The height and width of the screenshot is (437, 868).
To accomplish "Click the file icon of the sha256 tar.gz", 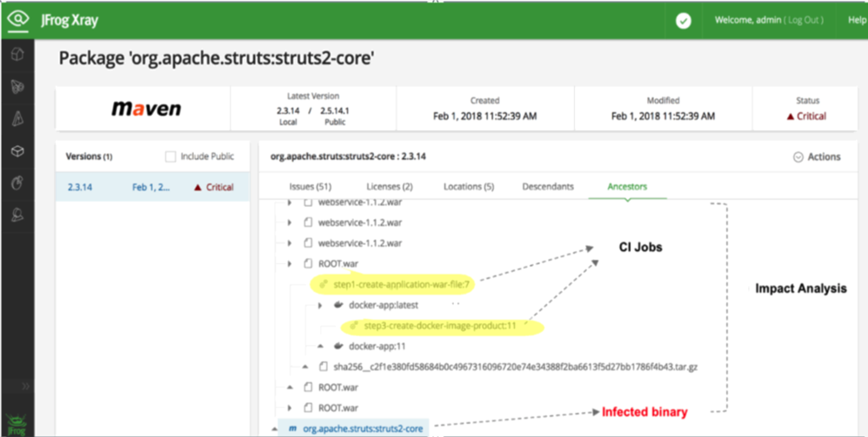I will point(324,367).
